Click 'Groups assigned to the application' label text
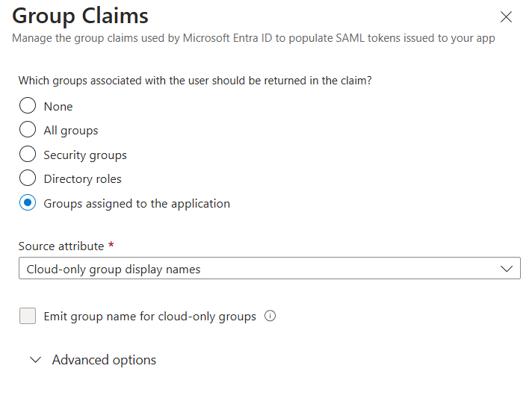This screenshot has width=532, height=395. coord(137,204)
